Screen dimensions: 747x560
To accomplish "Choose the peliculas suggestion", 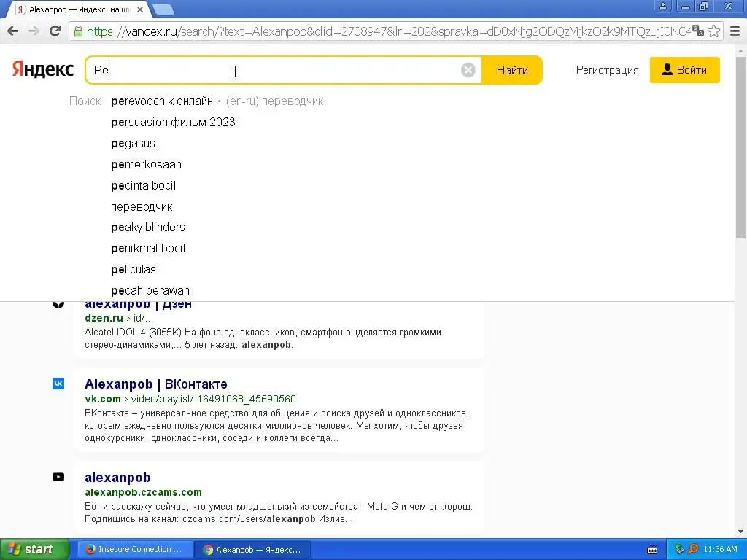I will 133,269.
